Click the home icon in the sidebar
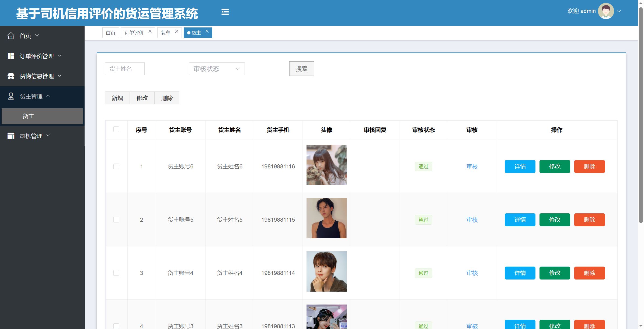The width and height of the screenshot is (644, 329). point(11,36)
